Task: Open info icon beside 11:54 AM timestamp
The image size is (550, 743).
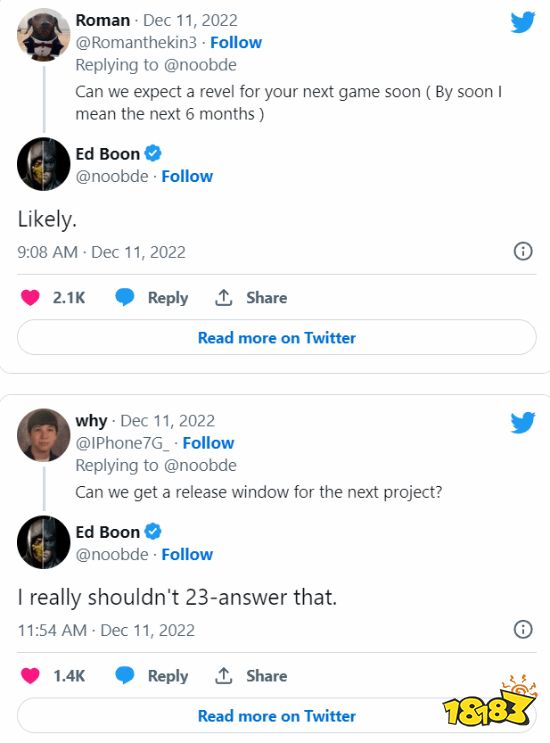Action: click(523, 629)
